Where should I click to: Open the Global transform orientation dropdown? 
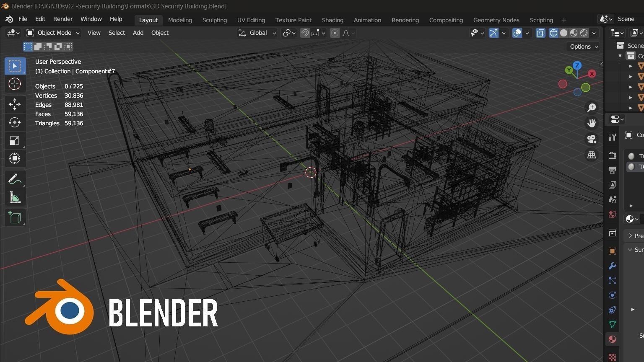coord(257,33)
